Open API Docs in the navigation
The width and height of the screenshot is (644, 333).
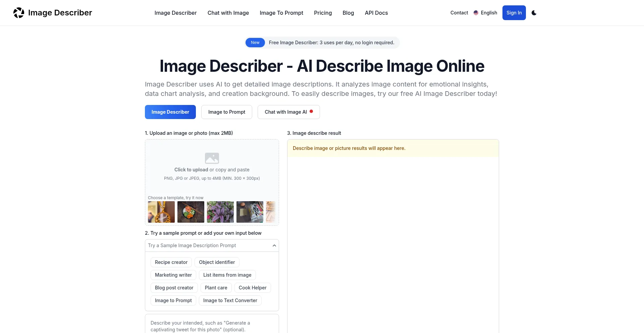point(376,13)
